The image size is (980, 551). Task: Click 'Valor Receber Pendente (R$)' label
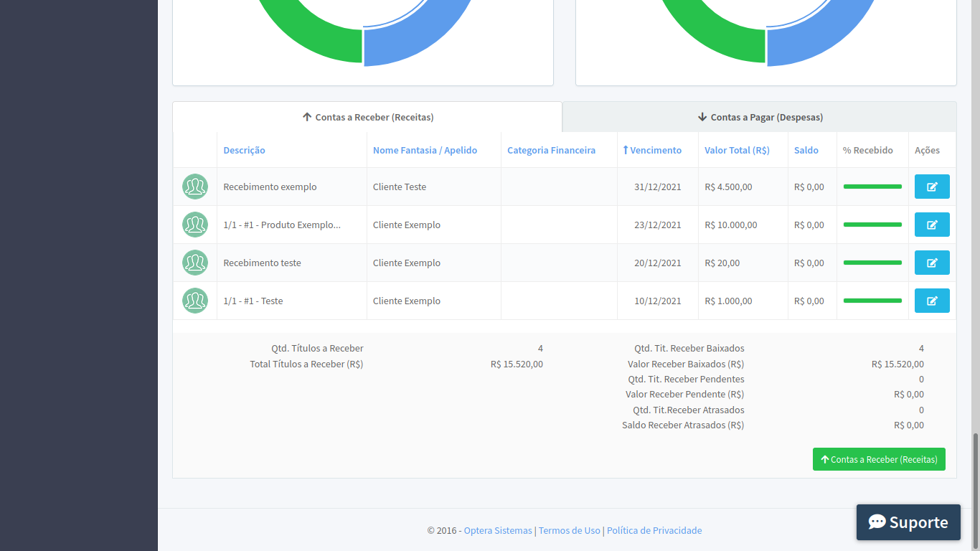684,394
